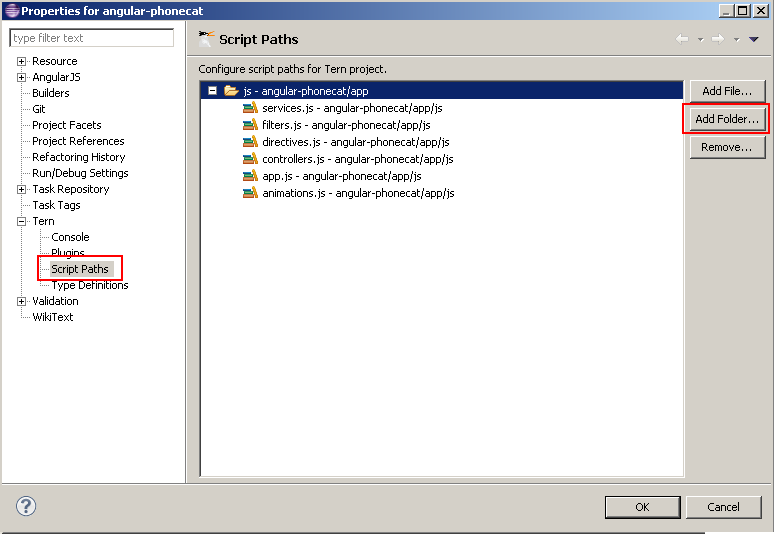Click the forward navigation arrow icon
774x534 pixels.
coord(717,40)
